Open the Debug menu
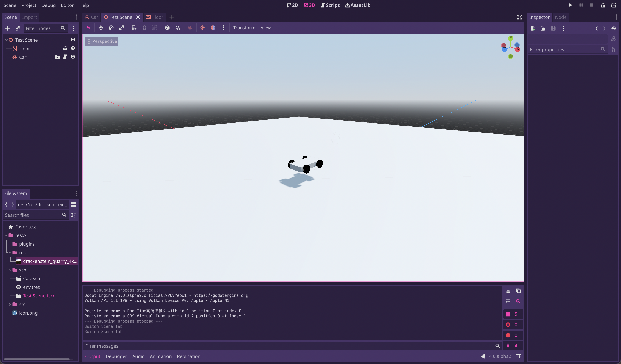This screenshot has width=621, height=364. tap(49, 5)
